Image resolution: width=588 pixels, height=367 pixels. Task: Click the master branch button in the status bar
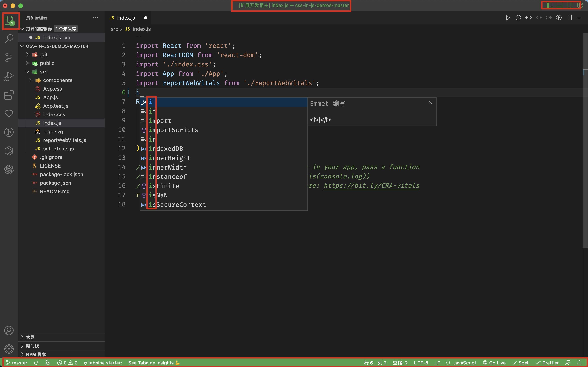[x=17, y=363]
